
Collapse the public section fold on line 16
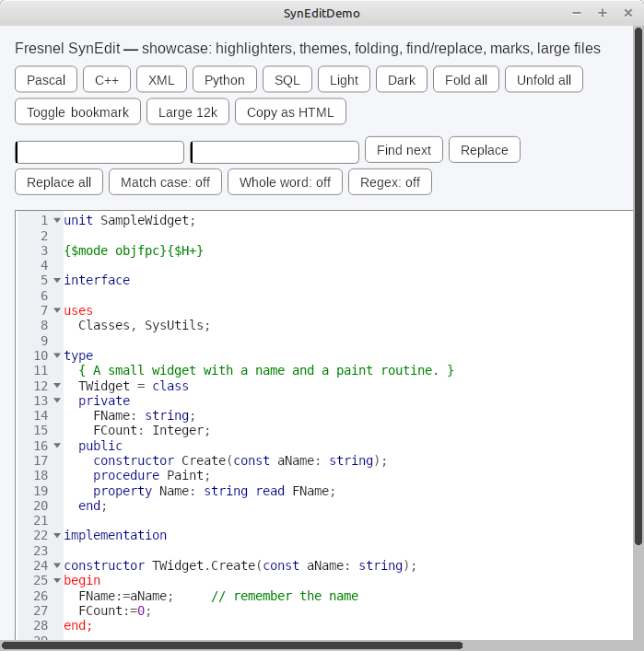click(57, 446)
